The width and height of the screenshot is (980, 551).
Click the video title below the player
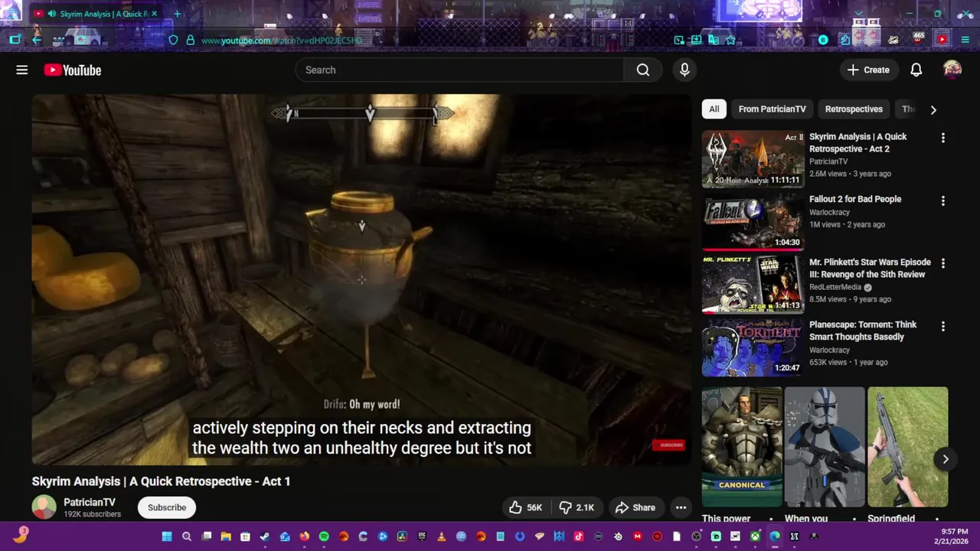[x=161, y=481]
